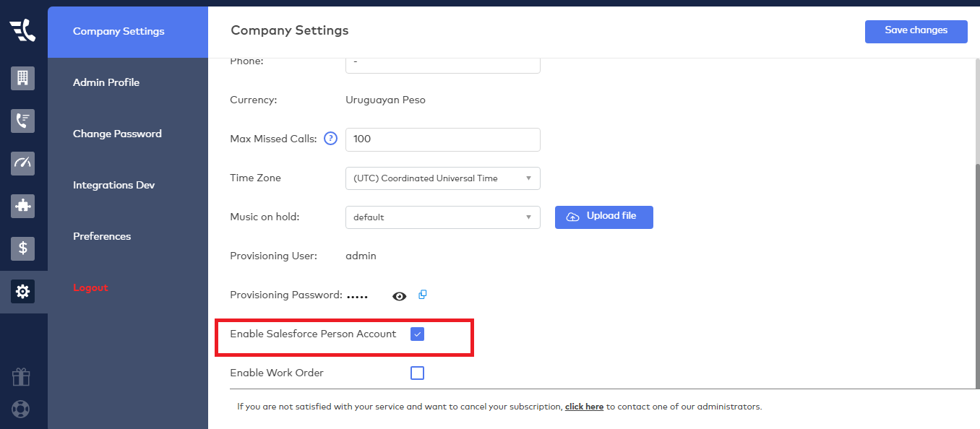Open the lifebuoy help icon

tap(21, 409)
